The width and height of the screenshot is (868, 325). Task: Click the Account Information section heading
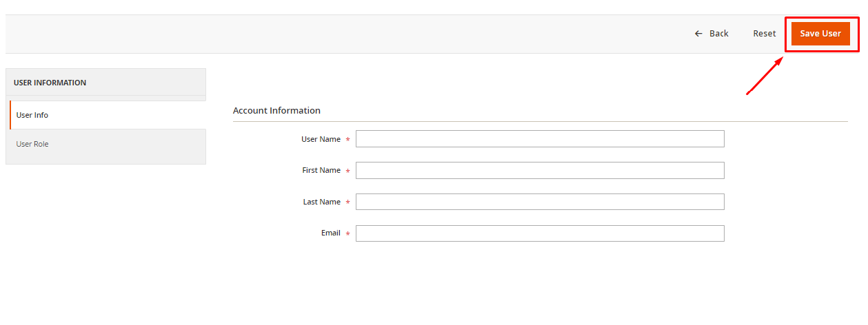coord(276,110)
